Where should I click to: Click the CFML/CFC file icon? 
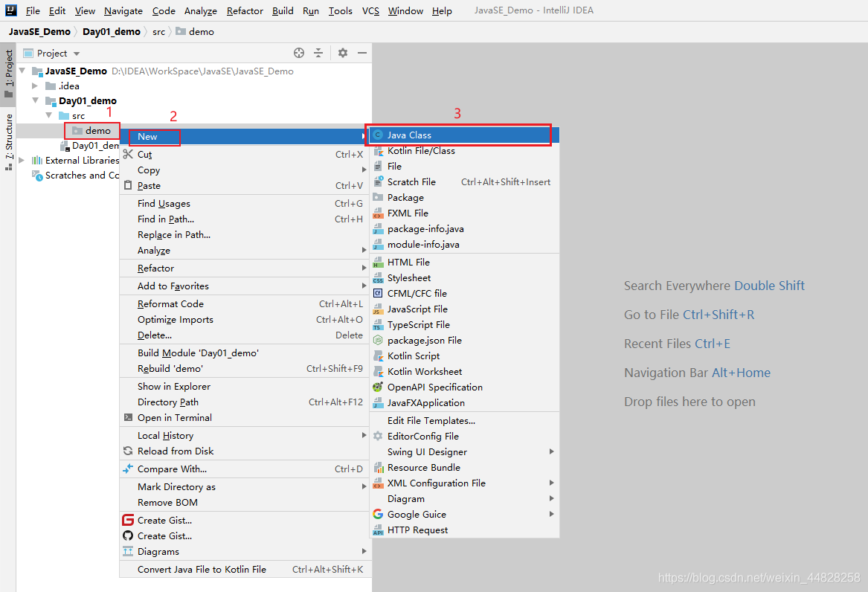click(x=378, y=293)
